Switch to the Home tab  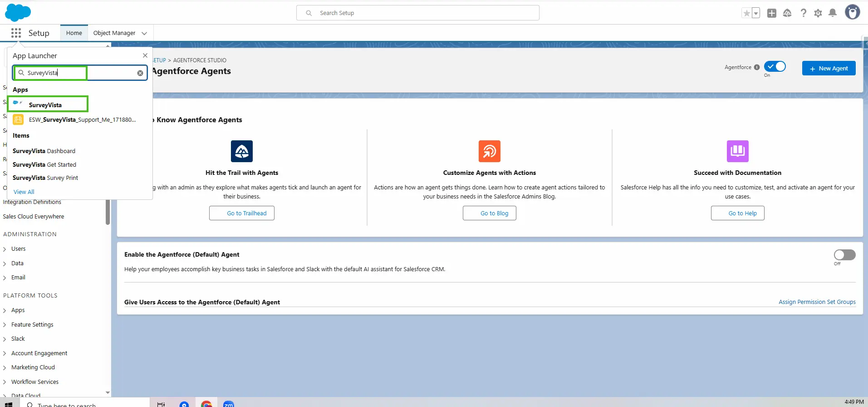tap(74, 33)
